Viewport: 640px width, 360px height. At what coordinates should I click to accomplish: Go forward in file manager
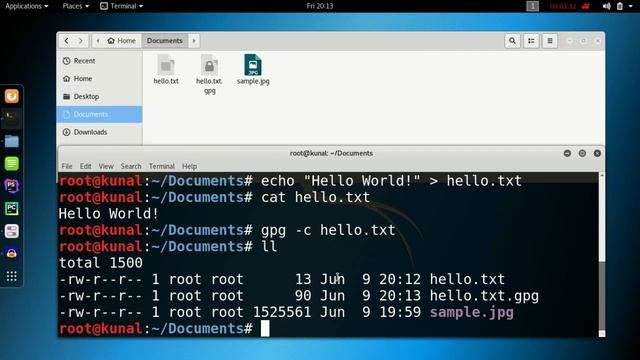(x=80, y=41)
